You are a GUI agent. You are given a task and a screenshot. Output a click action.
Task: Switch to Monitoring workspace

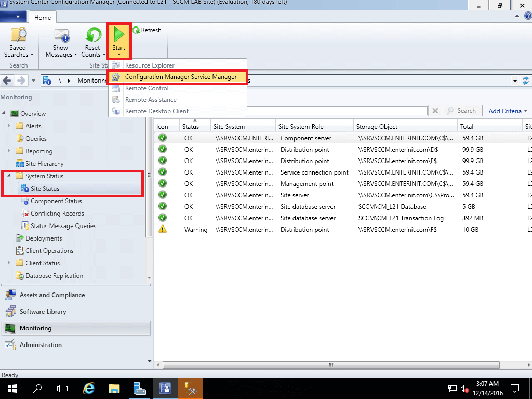tap(76, 328)
